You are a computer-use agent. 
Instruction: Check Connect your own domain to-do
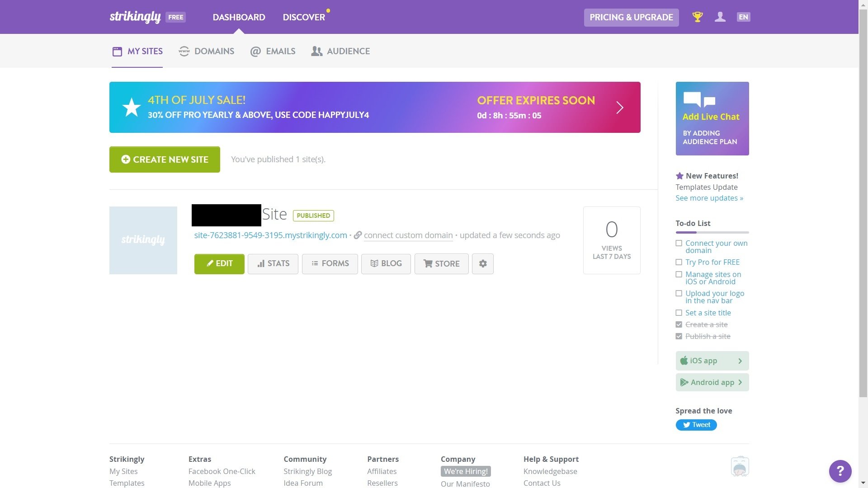click(x=679, y=243)
